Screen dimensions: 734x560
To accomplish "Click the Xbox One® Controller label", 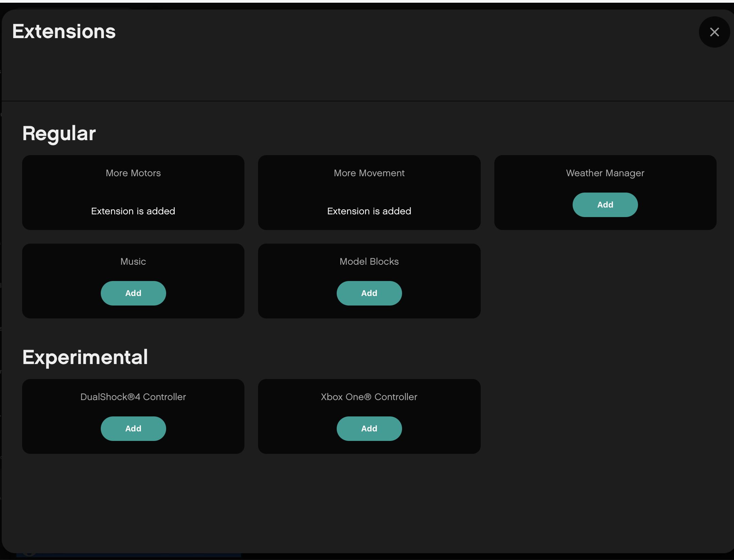I will tap(369, 397).
